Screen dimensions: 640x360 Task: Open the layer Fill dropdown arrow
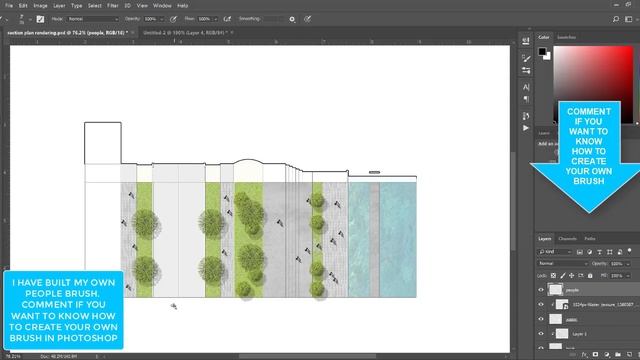click(628, 276)
